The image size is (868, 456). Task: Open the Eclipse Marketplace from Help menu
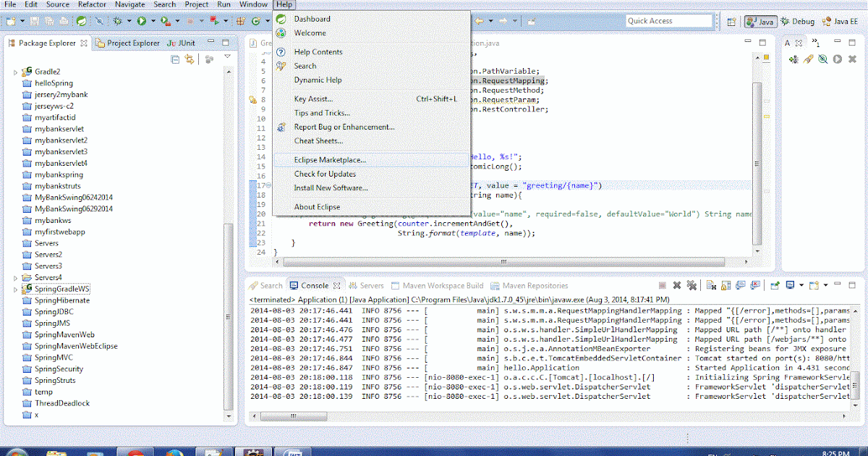pos(328,160)
